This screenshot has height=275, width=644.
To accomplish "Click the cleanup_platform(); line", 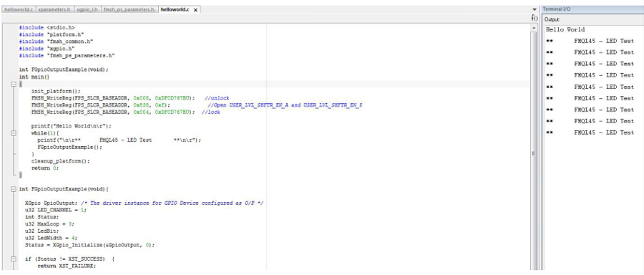I will 60,161.
